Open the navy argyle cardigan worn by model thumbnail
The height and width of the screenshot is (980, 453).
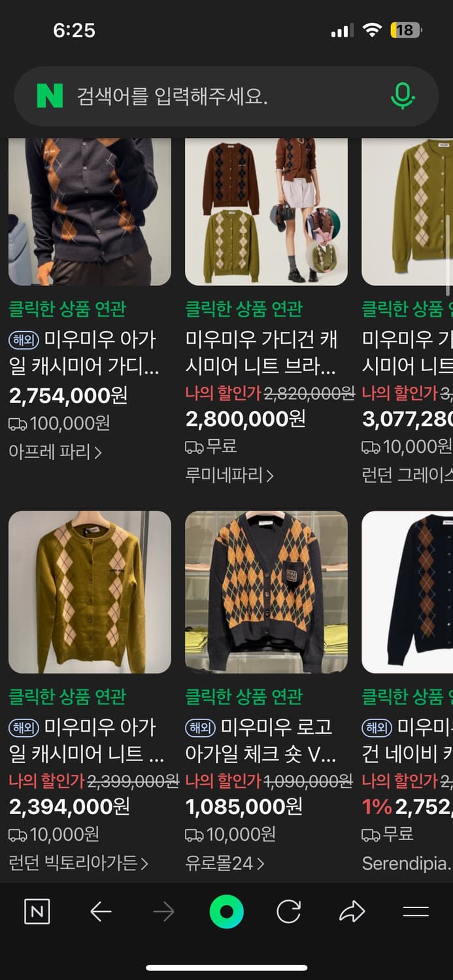pos(90,212)
